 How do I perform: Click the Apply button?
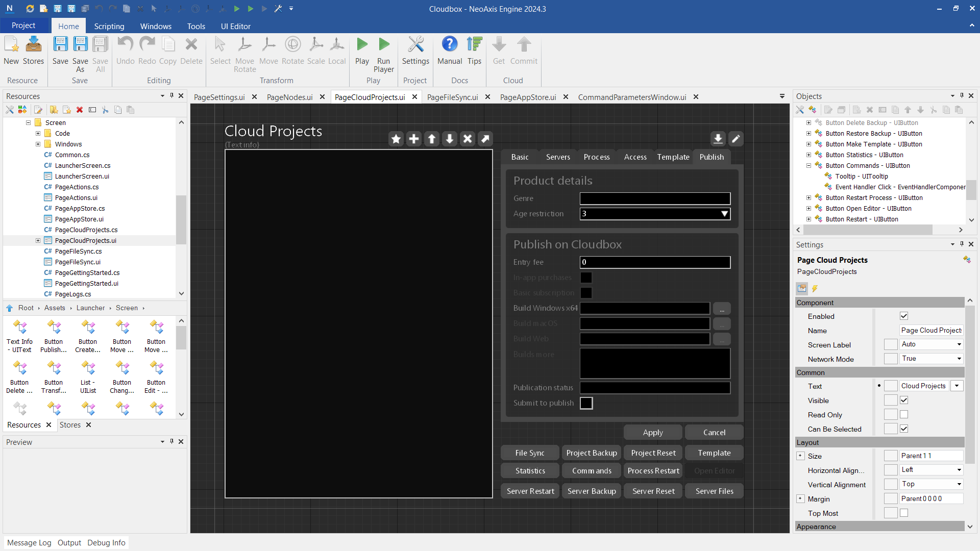point(653,433)
